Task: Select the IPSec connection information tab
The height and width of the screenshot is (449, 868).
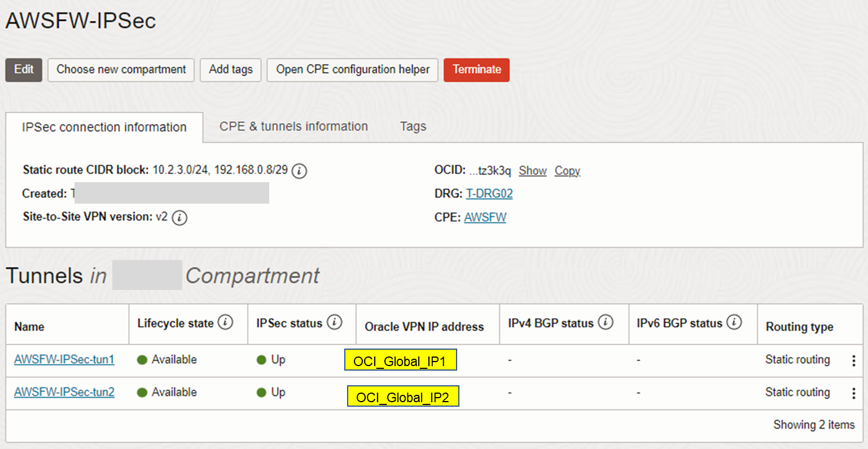Action: 104,127
